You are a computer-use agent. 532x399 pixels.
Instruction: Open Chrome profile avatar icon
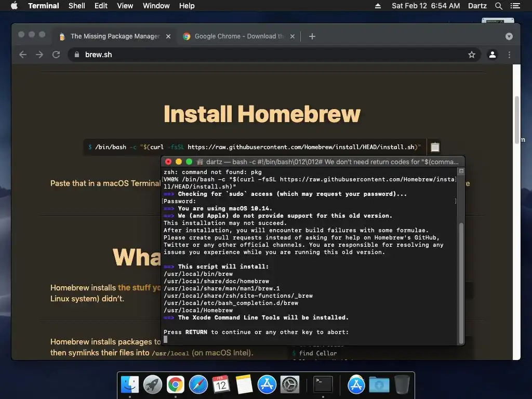(493, 55)
